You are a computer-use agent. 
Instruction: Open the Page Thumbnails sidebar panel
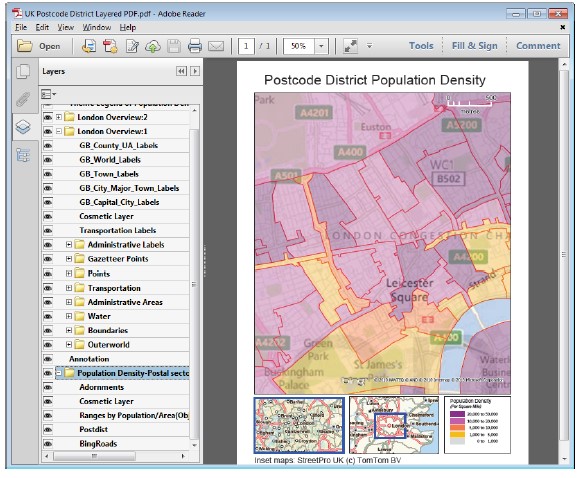click(x=23, y=71)
